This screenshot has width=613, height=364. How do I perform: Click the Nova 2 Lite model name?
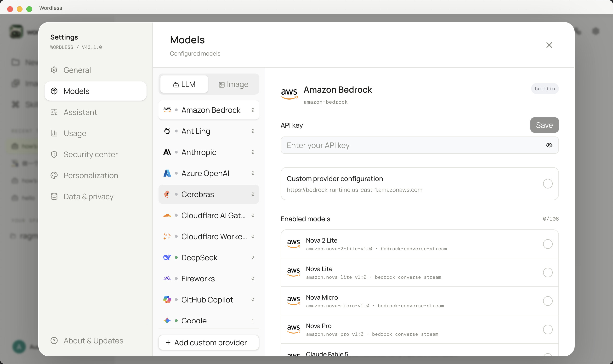(x=321, y=240)
